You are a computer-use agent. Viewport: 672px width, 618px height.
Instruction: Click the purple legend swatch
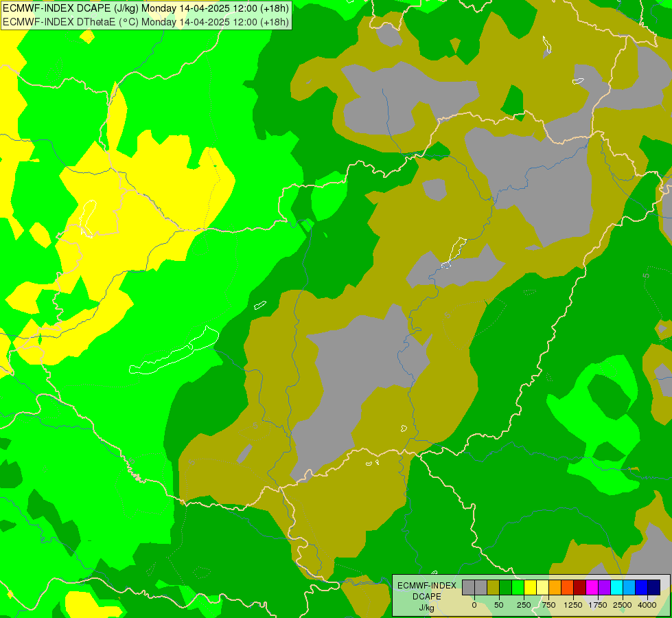(x=604, y=587)
